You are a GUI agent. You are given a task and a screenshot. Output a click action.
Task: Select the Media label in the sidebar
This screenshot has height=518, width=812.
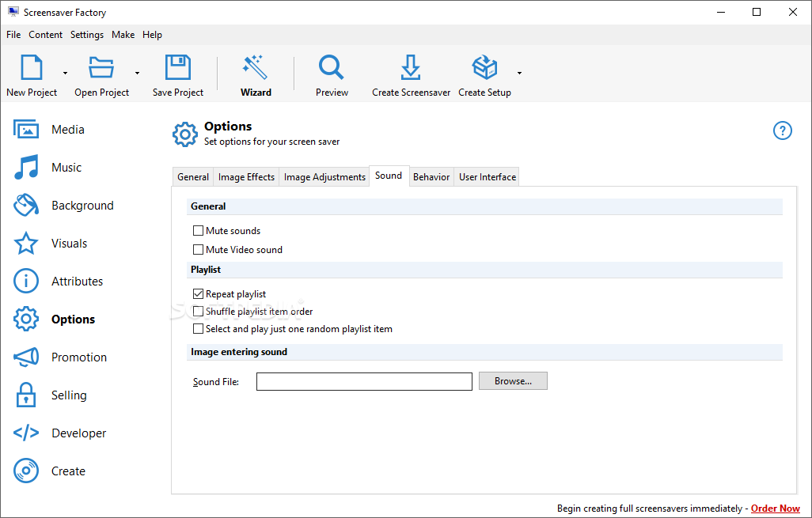[x=68, y=130]
